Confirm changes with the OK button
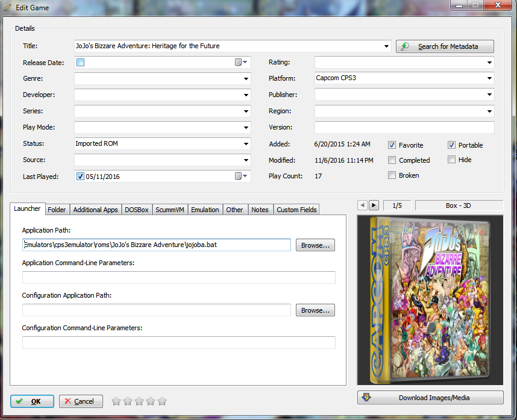 click(32, 401)
